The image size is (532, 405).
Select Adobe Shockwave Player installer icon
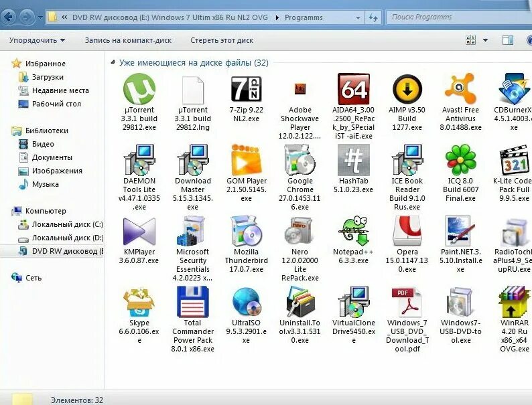click(x=300, y=89)
